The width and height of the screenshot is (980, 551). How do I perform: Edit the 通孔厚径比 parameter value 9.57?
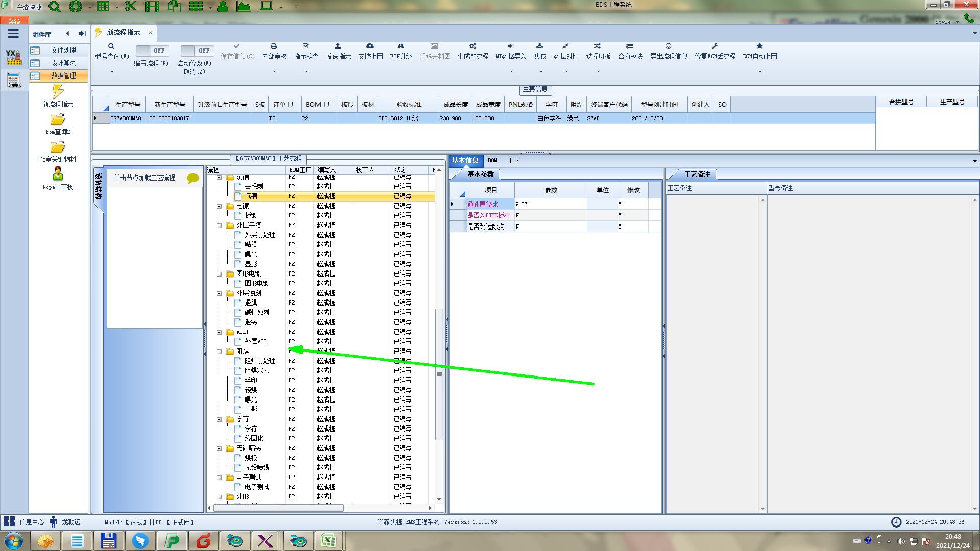coord(551,205)
